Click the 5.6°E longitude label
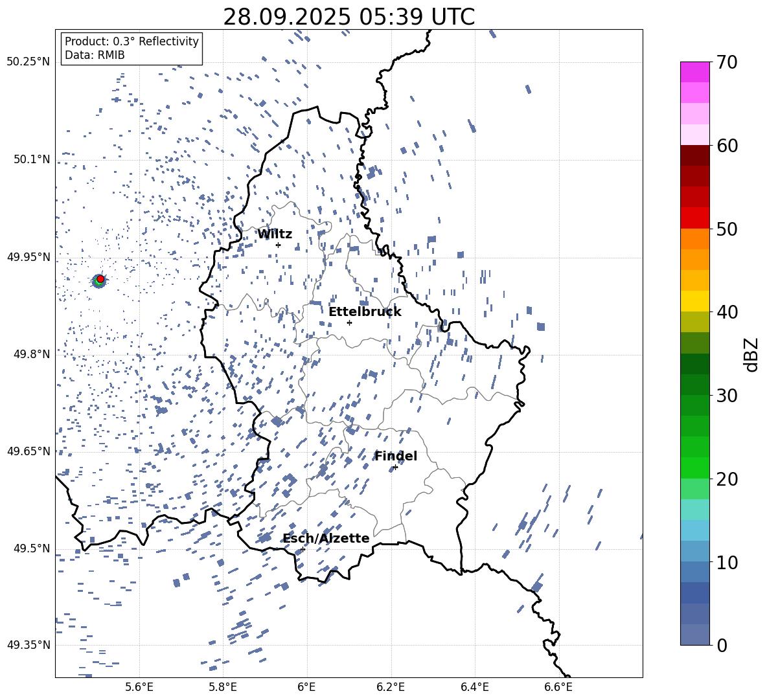Image resolution: width=767 pixels, height=700 pixels. click(139, 687)
